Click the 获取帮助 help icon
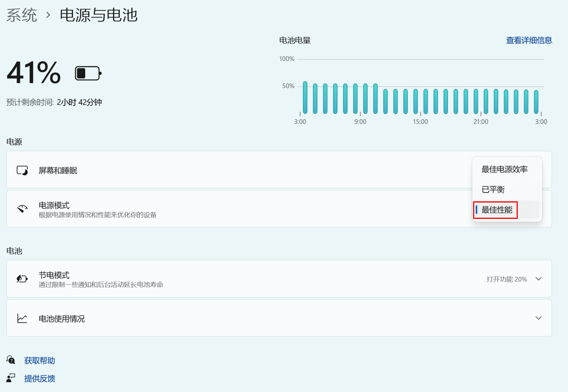568x392 pixels. click(x=11, y=360)
